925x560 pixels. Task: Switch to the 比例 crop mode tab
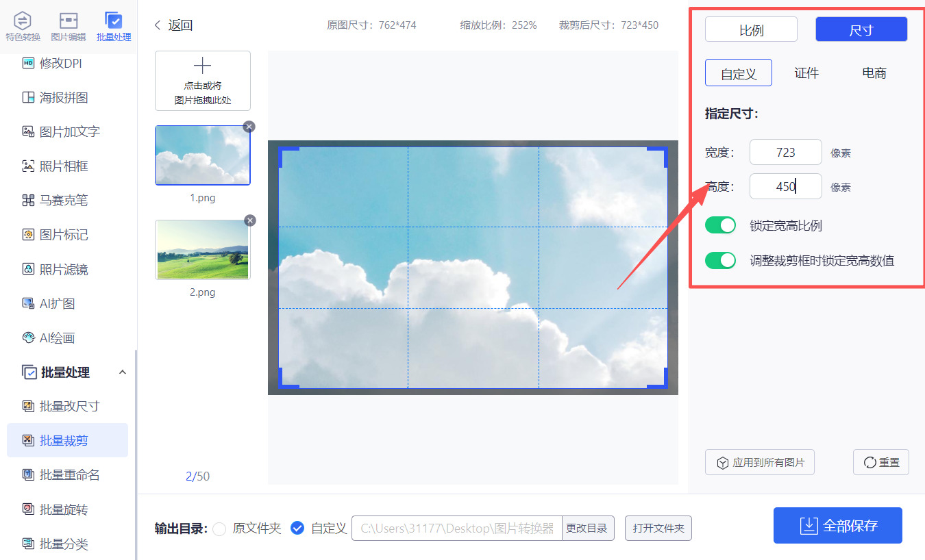coord(751,29)
